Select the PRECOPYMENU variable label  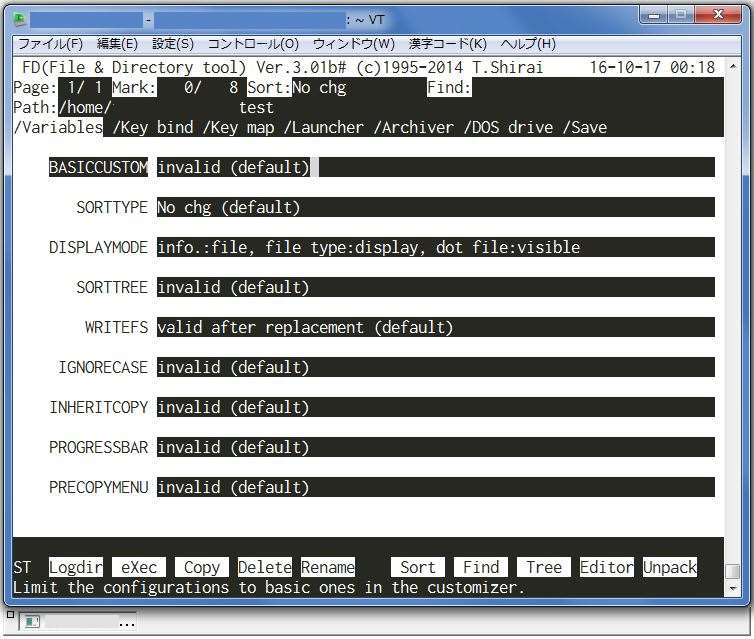[x=98, y=487]
